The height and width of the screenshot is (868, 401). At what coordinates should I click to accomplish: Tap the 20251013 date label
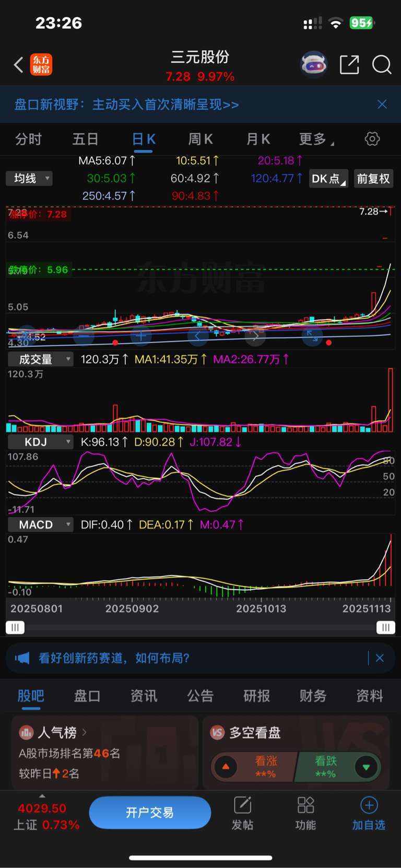(261, 608)
